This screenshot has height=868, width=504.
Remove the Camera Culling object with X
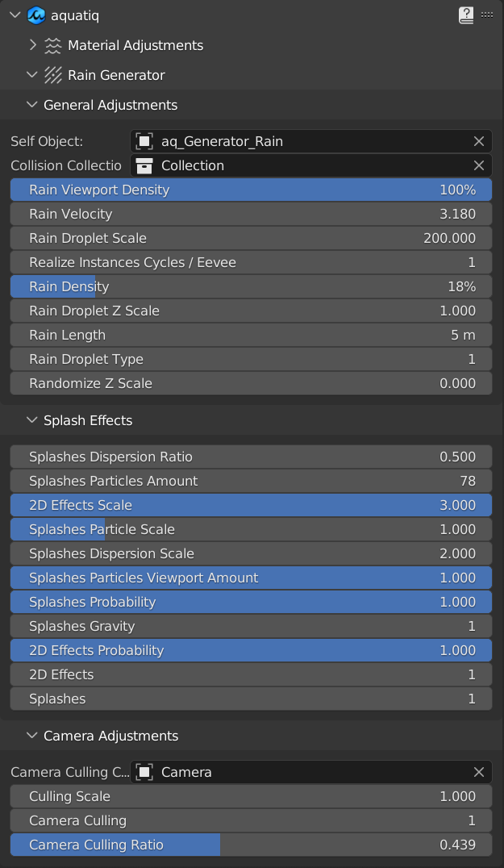(x=478, y=772)
